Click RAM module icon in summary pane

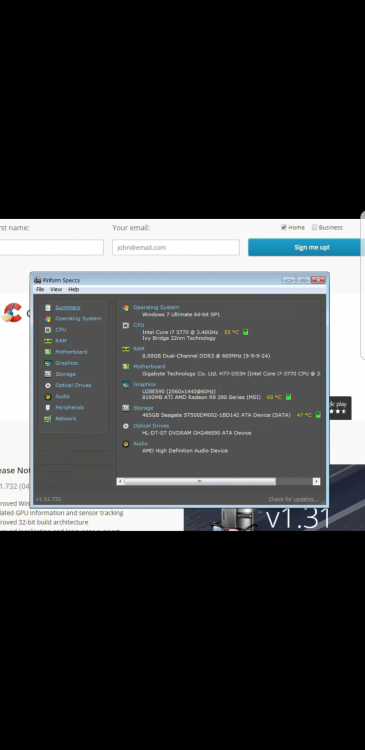point(125,349)
